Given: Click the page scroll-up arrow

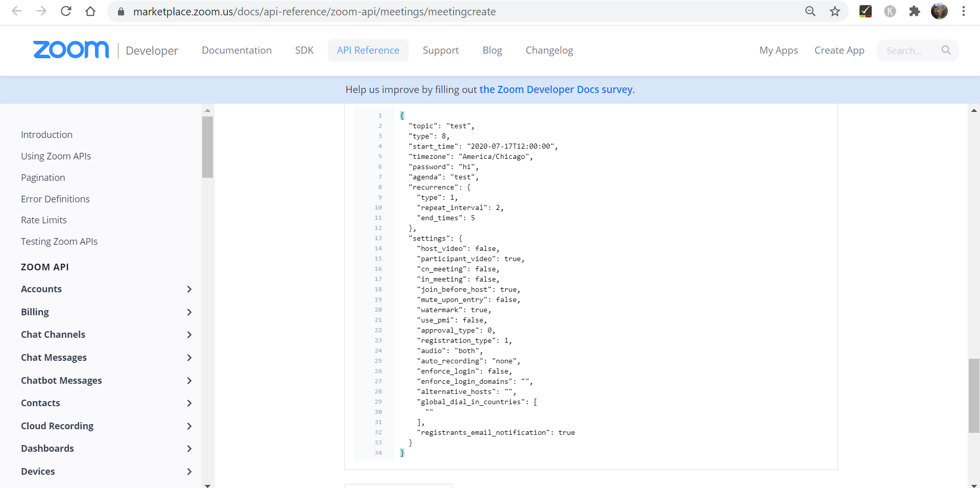Looking at the screenshot, I should [x=974, y=110].
